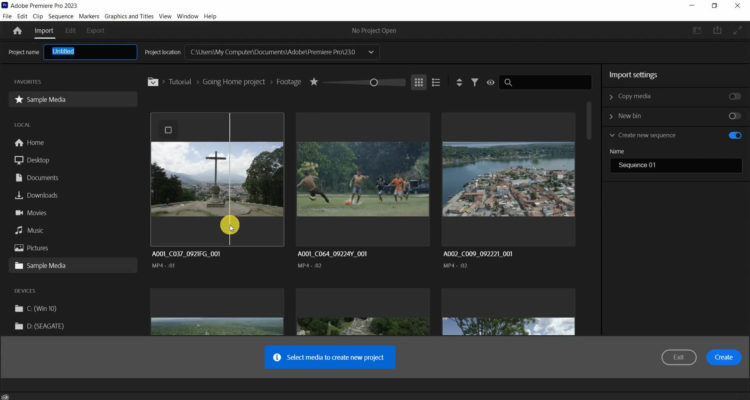Open the root folder breadcrumb icon
This screenshot has height=400, width=750.
(153, 82)
